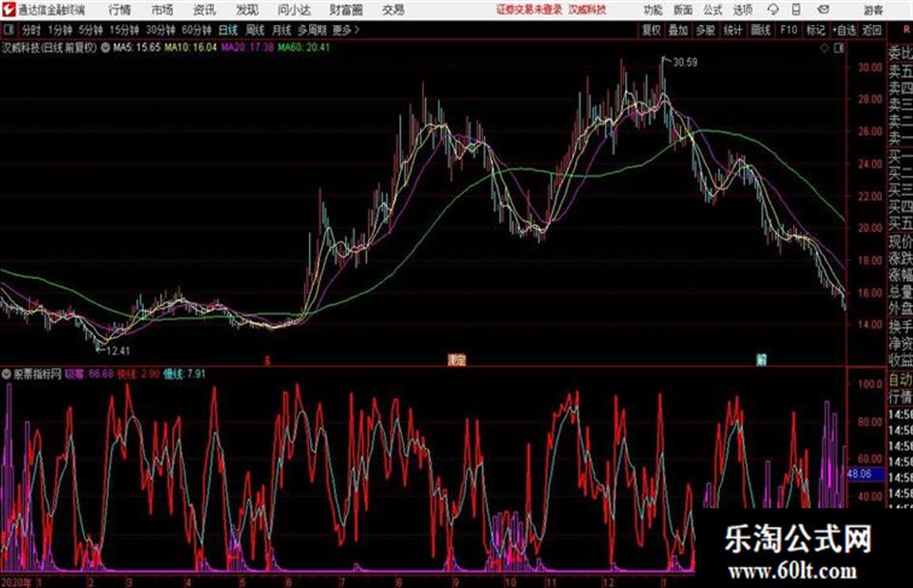Viewport: 913px width, 588px height.
Task: Click green MA60: 20.41 label
Action: coord(304,47)
